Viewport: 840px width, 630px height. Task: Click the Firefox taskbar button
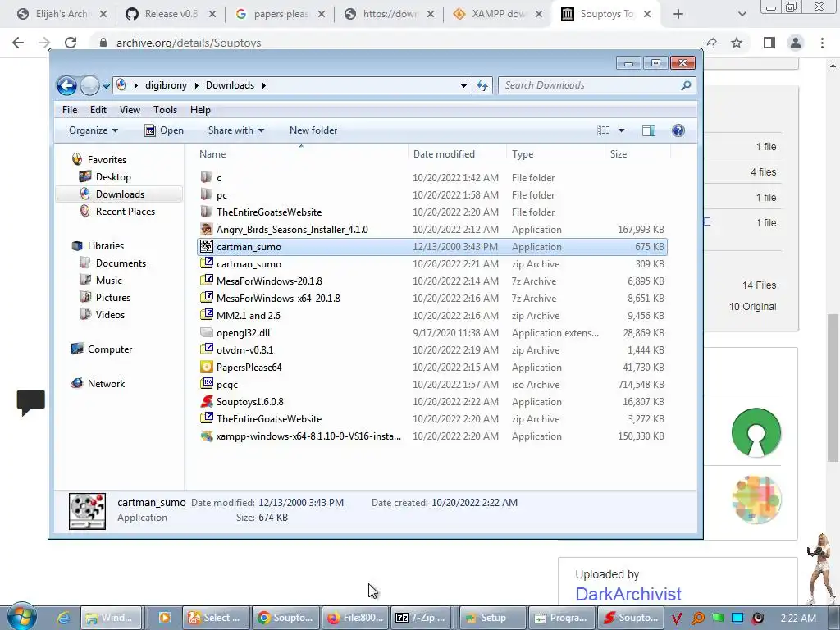coord(356,618)
